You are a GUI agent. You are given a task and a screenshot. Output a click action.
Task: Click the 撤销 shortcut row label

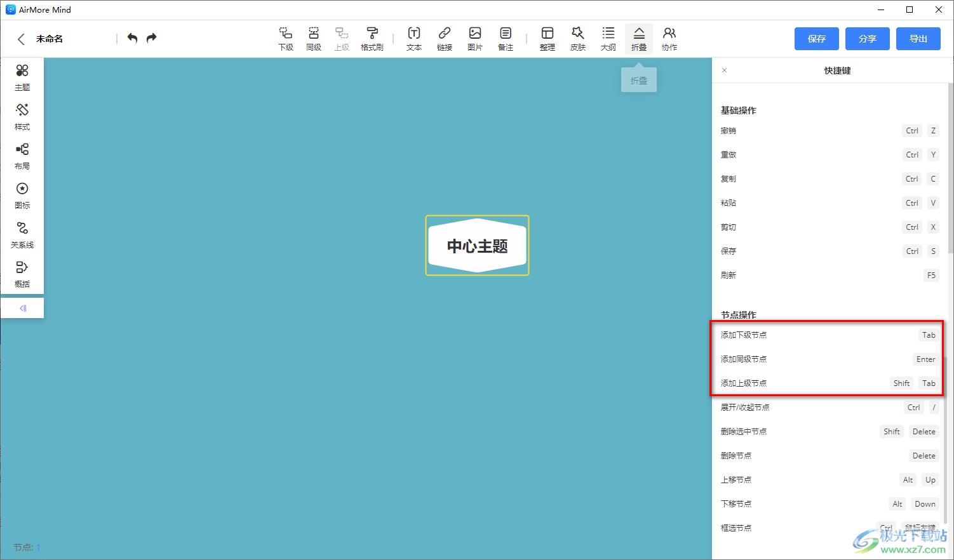pos(729,131)
